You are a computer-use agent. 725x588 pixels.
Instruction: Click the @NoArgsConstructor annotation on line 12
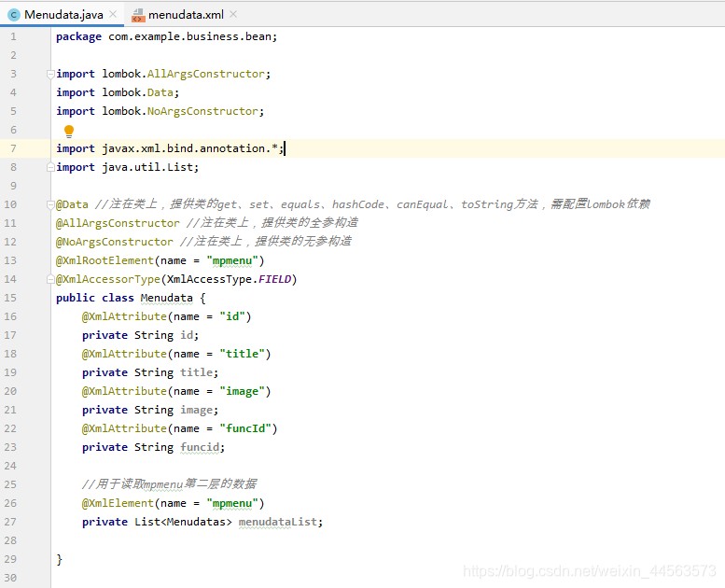click(114, 242)
